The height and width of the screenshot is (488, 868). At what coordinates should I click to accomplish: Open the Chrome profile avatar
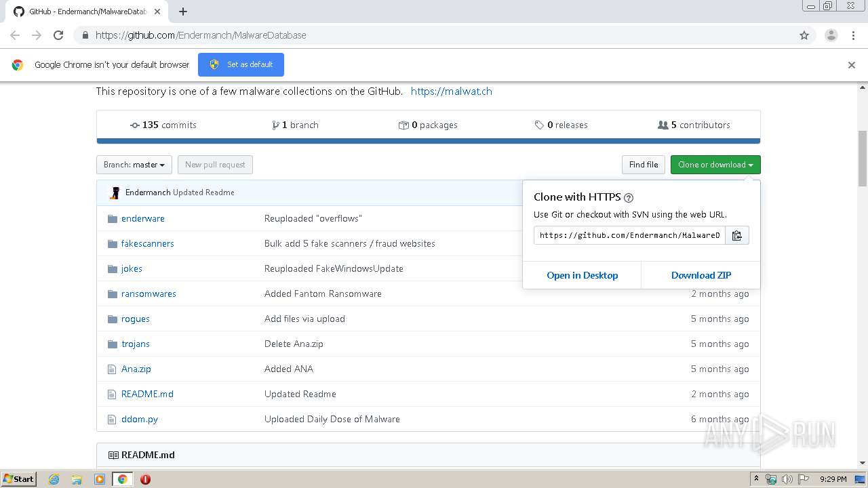coord(831,35)
